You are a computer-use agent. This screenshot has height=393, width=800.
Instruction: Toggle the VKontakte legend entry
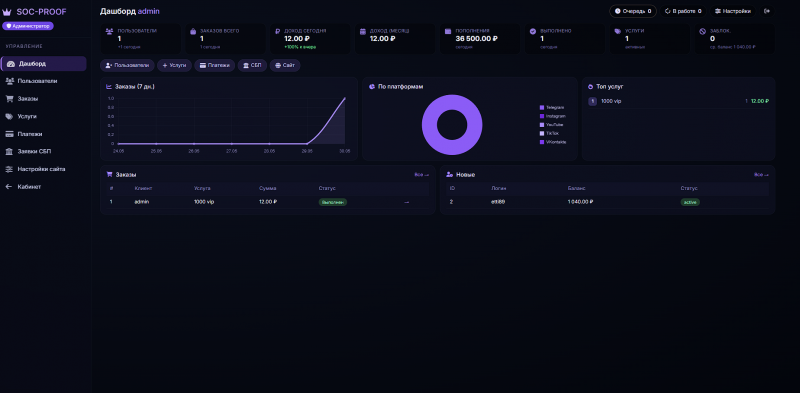click(x=553, y=142)
